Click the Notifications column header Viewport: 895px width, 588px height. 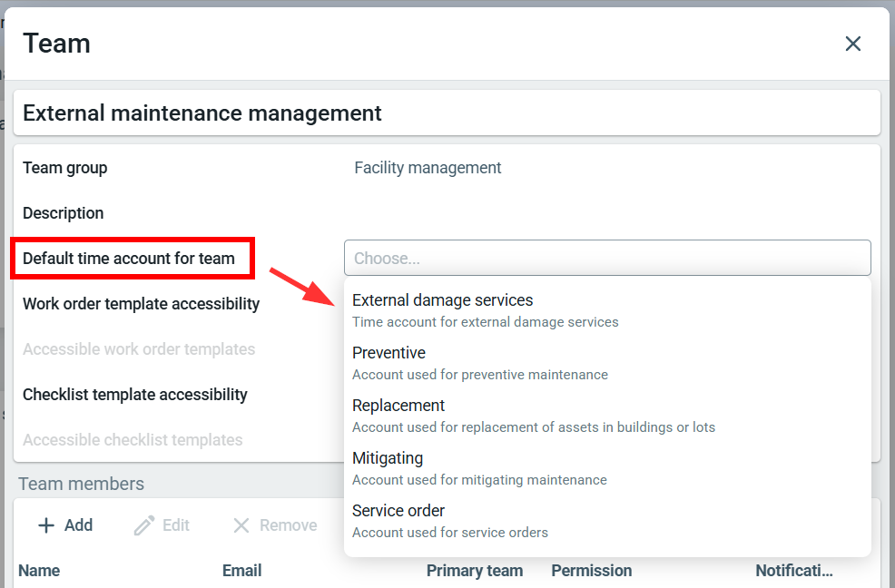pos(793,571)
